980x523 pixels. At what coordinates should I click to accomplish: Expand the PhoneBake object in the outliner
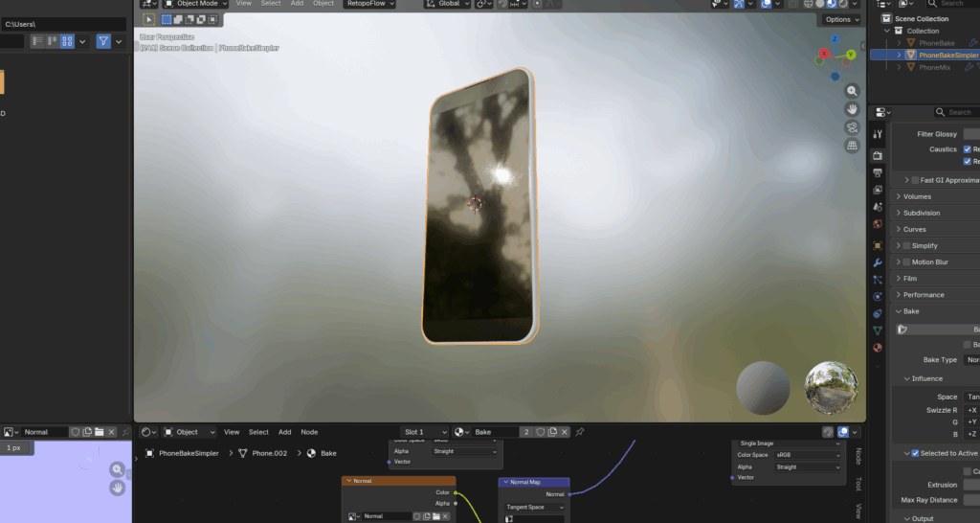899,43
